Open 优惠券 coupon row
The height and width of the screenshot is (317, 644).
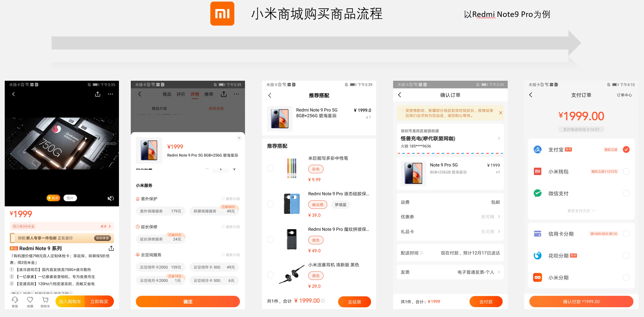[450, 217]
